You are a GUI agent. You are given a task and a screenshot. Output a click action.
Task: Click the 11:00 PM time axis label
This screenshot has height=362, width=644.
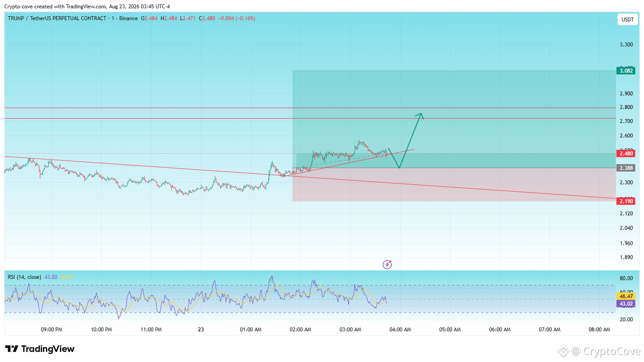coord(151,330)
